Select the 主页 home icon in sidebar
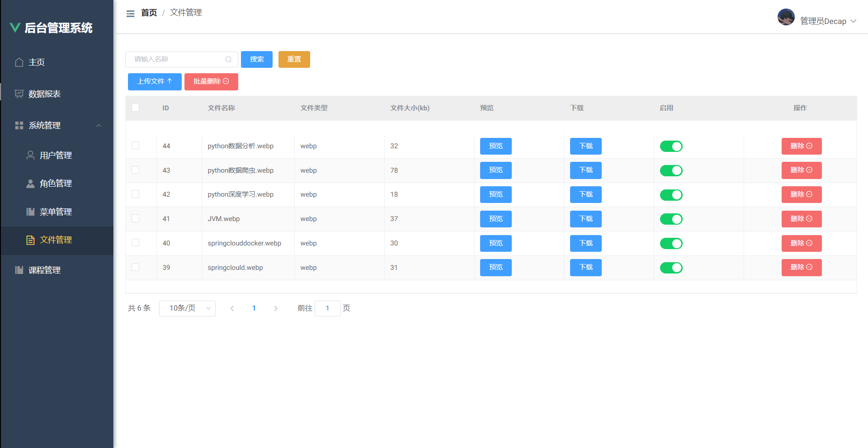This screenshot has height=448, width=868. point(19,62)
